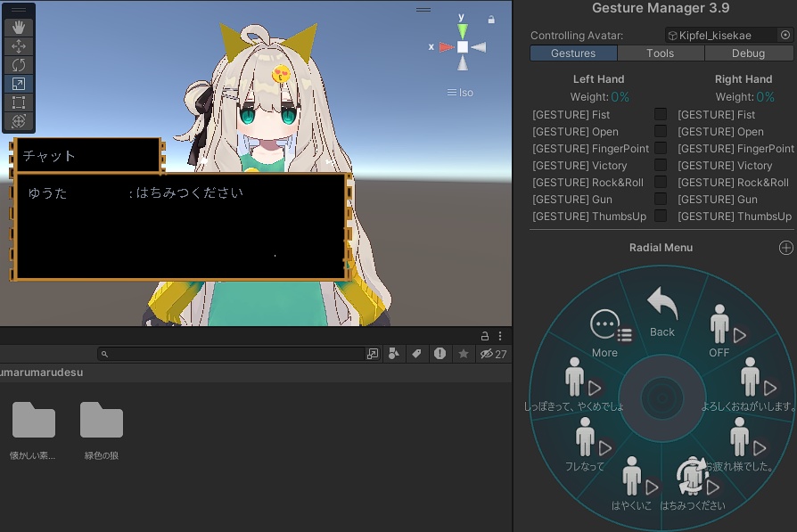Open the Project window three-dot menu
The image size is (797, 532).
[x=500, y=336]
